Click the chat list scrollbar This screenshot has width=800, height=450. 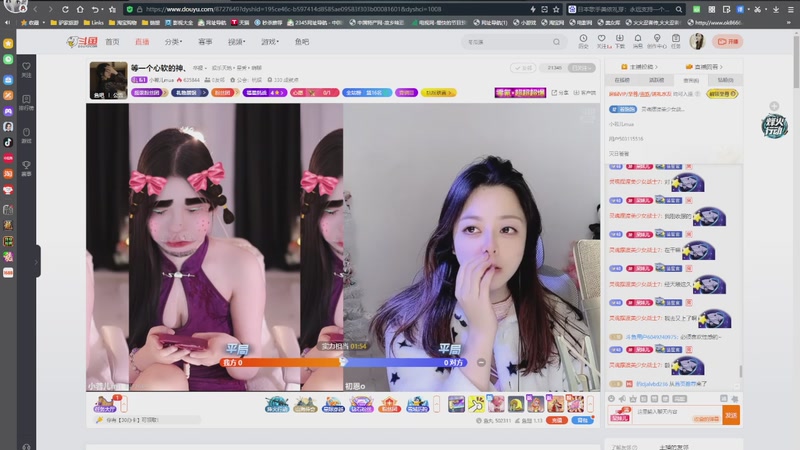740,371
